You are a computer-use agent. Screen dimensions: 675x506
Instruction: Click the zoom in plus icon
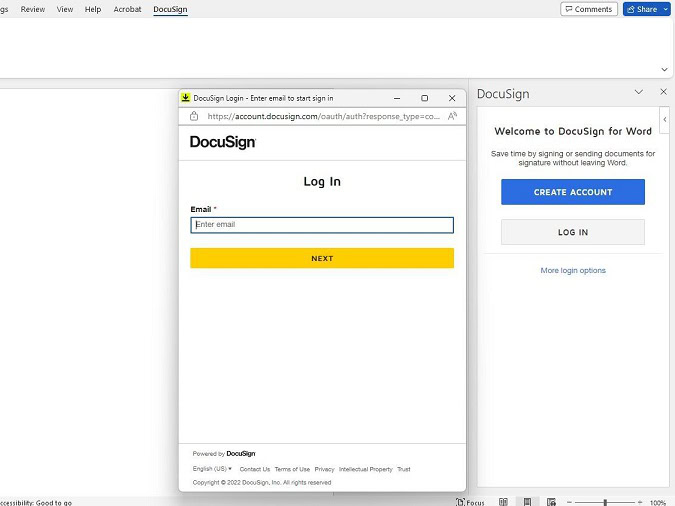(x=638, y=502)
